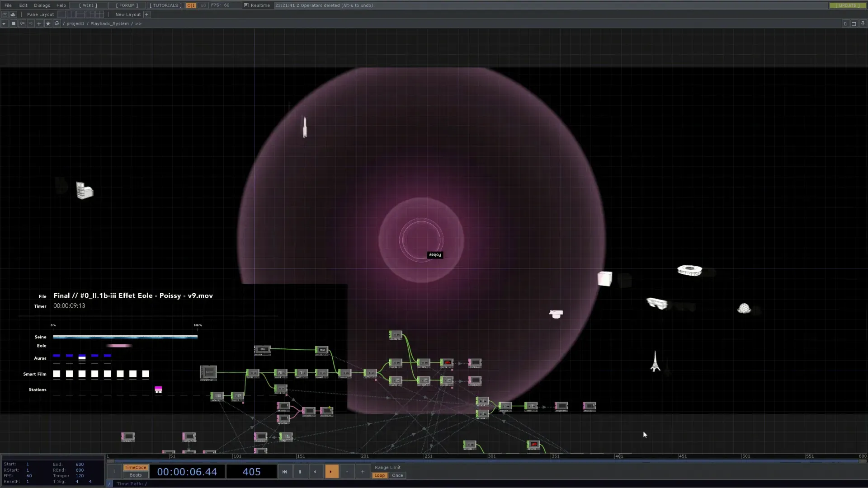This screenshot has width=868, height=488.
Task: Click the play forward button in the transport
Action: pos(331,472)
